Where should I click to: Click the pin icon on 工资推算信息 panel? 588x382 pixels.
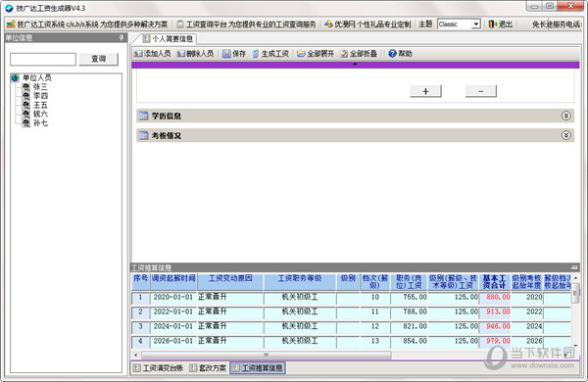[x=574, y=267]
